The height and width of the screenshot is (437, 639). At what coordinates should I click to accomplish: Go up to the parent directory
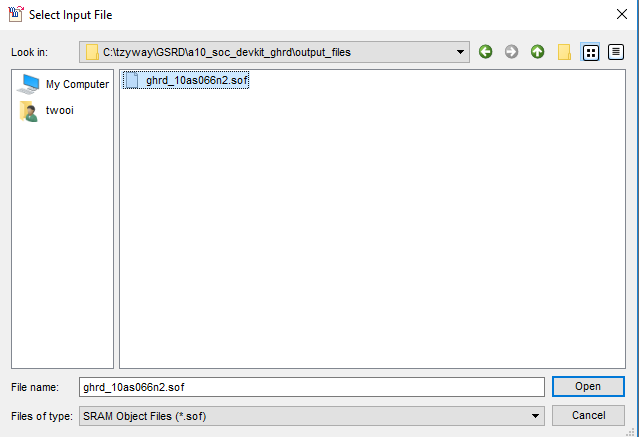click(x=538, y=52)
